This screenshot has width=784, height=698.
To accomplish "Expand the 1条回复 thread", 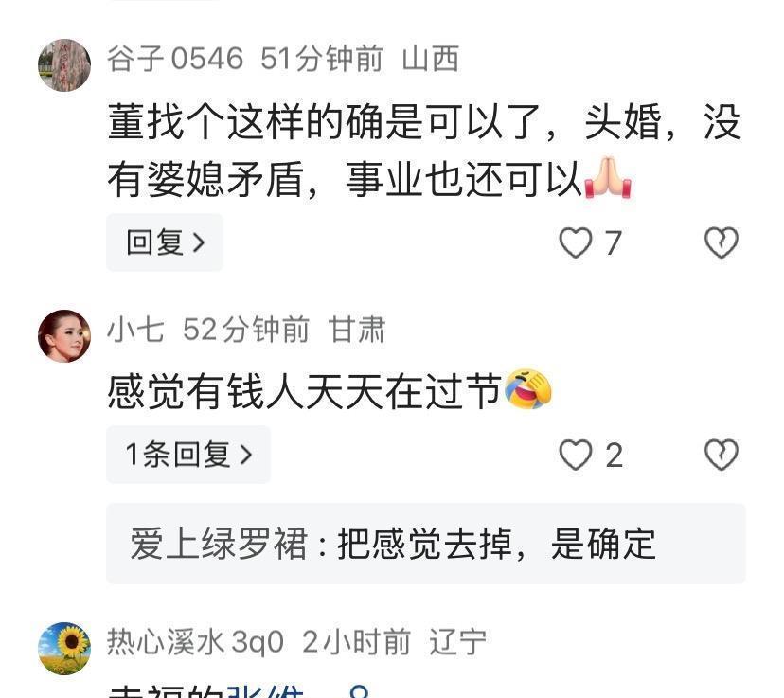I will coord(188,455).
